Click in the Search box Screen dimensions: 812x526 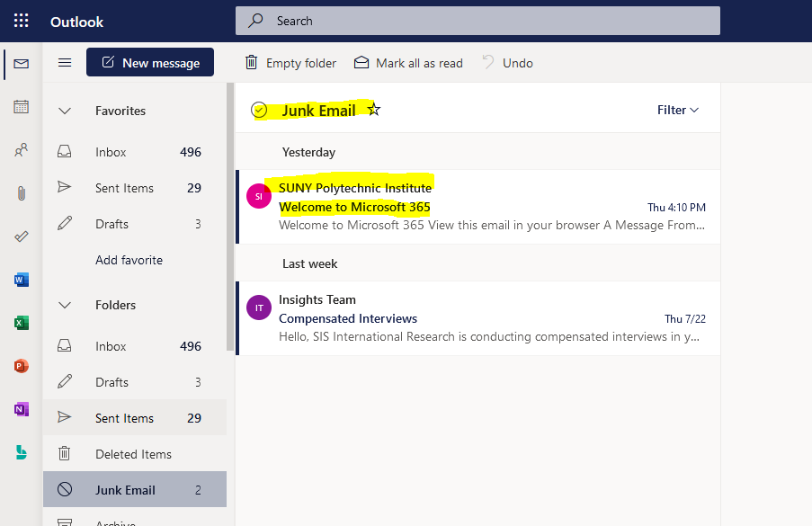(x=477, y=21)
